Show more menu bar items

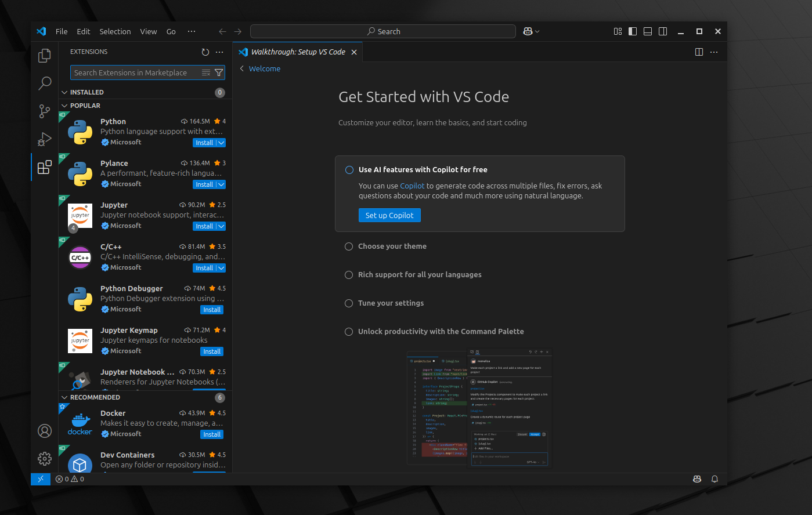(192, 31)
